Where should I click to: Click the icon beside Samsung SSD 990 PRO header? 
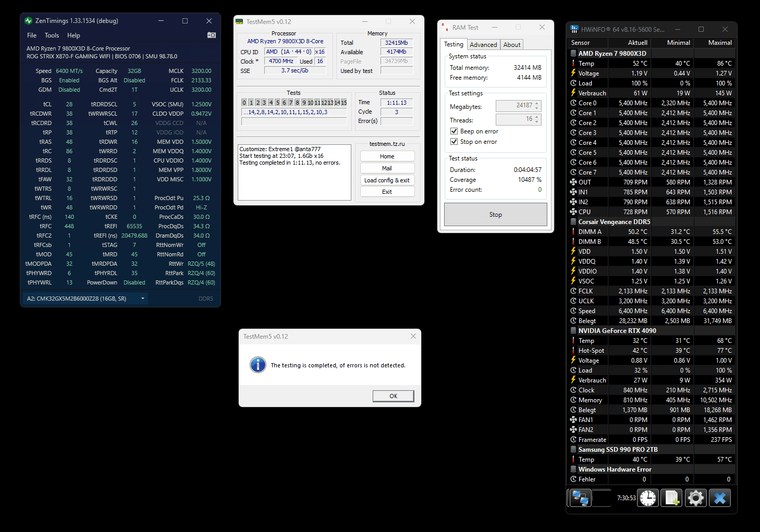(573, 450)
